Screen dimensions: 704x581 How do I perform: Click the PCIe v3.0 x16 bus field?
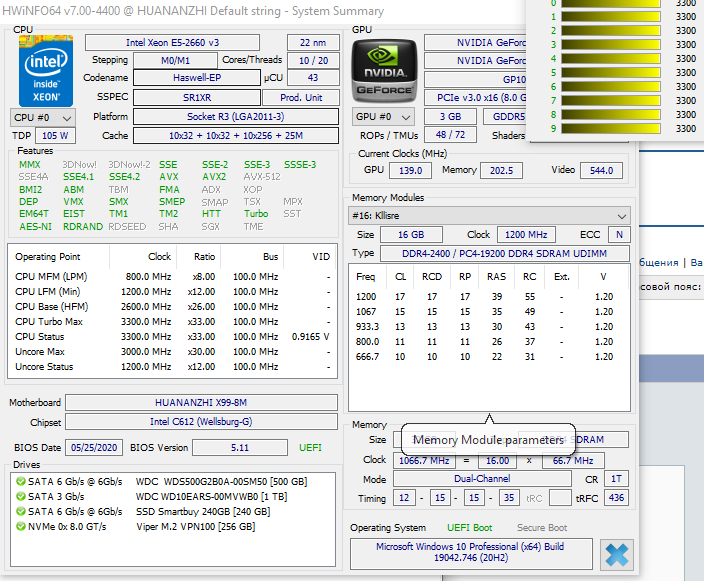tap(475, 97)
